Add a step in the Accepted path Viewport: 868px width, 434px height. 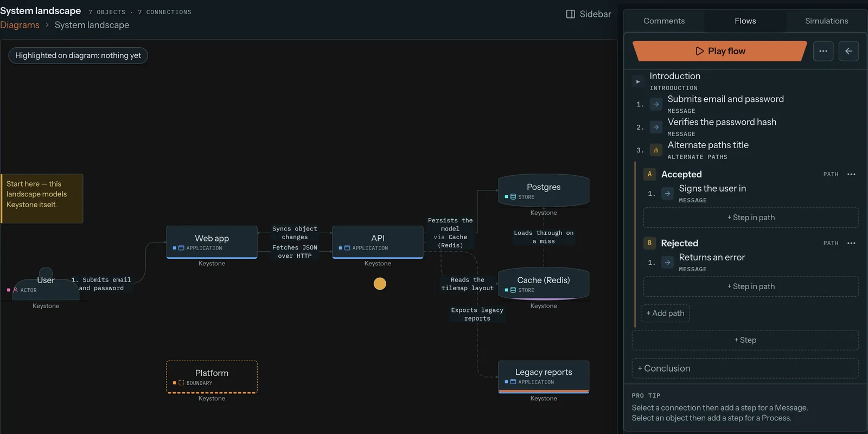pos(751,218)
